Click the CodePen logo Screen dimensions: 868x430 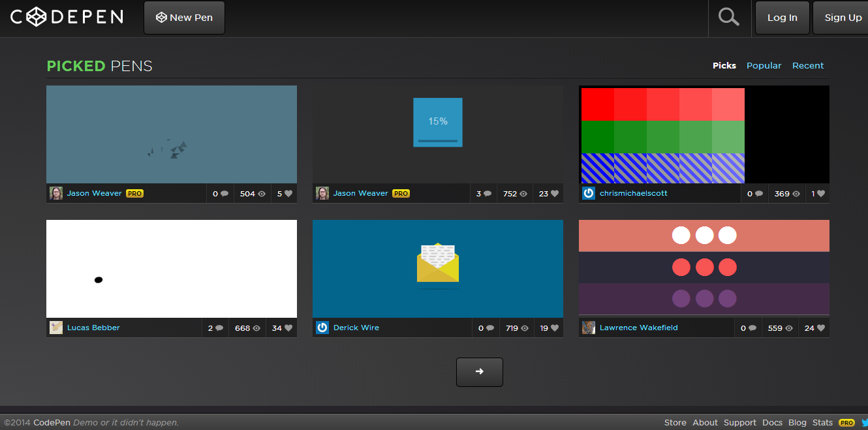pyautogui.click(x=67, y=17)
